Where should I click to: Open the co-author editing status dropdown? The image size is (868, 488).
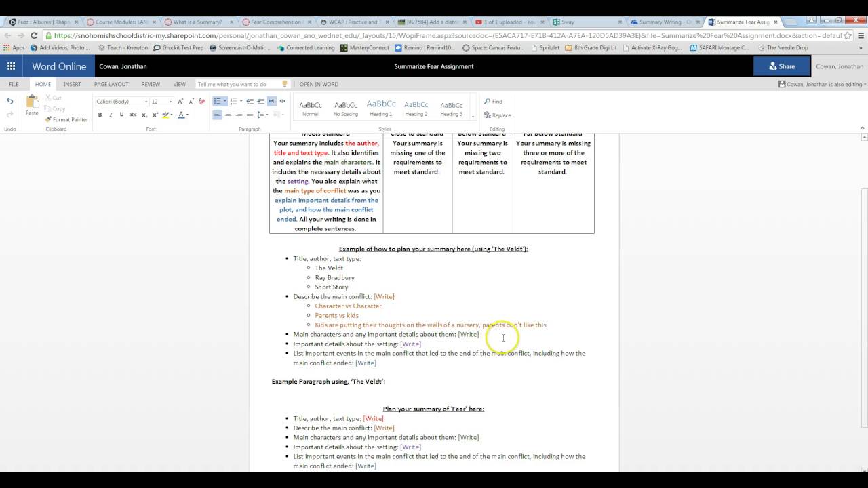(x=822, y=84)
